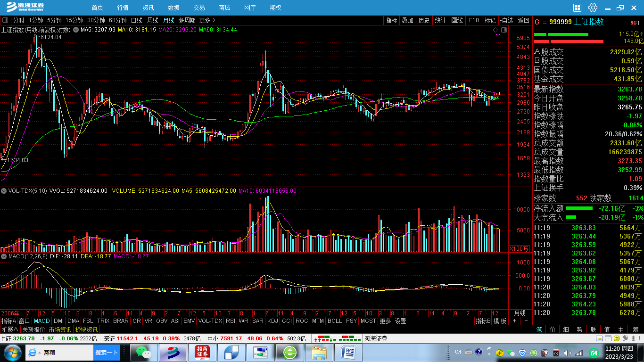Select RSI indicator tab

(x=231, y=321)
